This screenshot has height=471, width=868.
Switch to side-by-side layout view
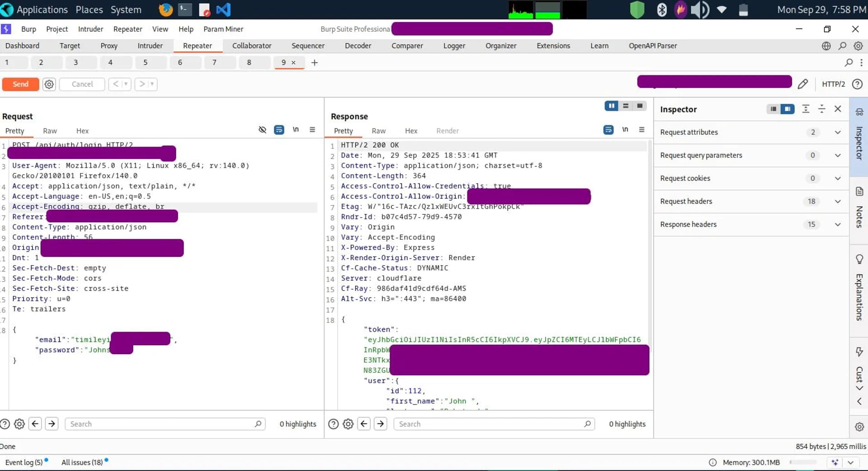coord(611,106)
